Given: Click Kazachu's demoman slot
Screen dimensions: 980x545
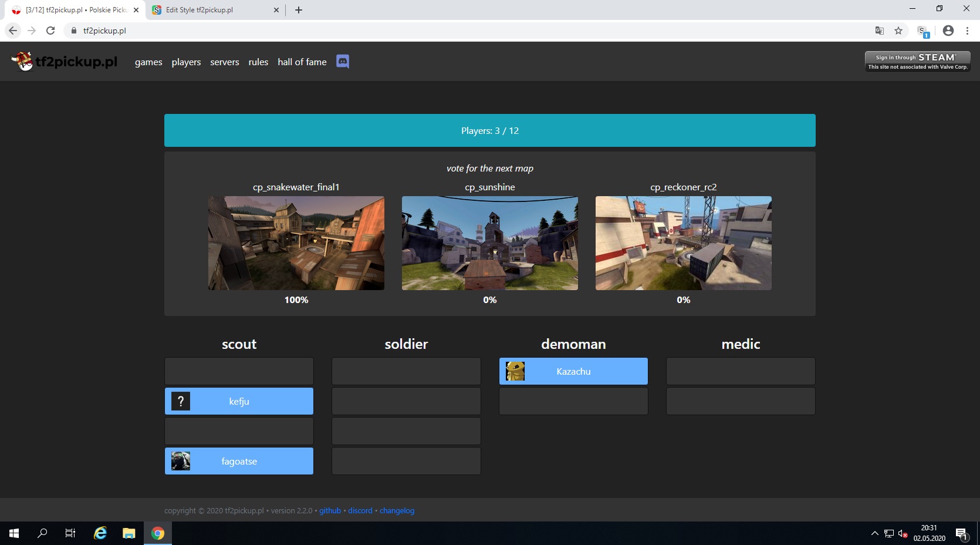Looking at the screenshot, I should pyautogui.click(x=573, y=371).
